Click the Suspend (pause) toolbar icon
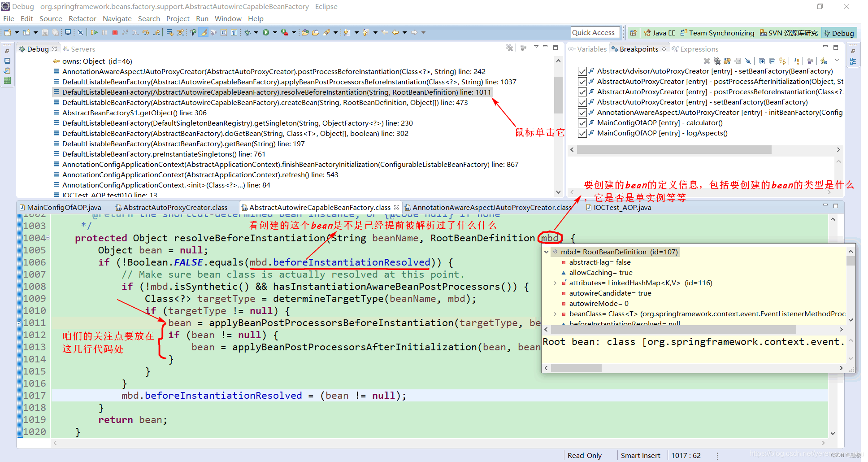Viewport: 868px width, 462px height. click(x=104, y=32)
